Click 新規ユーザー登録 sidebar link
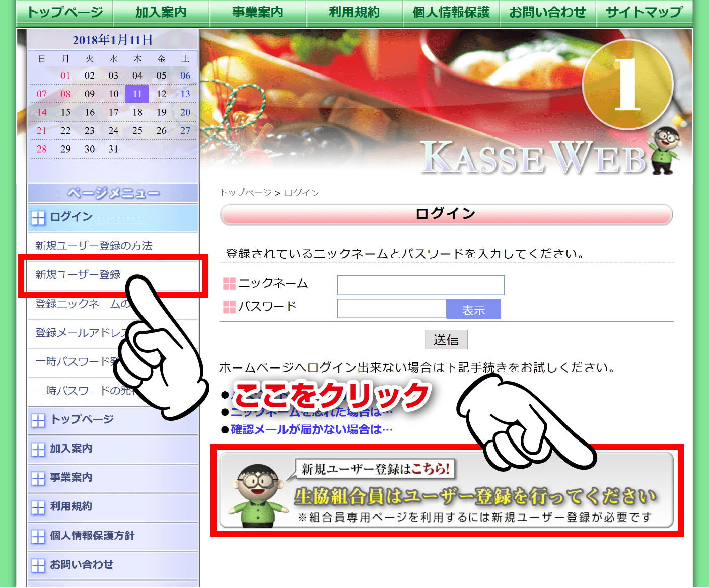 click(x=78, y=275)
